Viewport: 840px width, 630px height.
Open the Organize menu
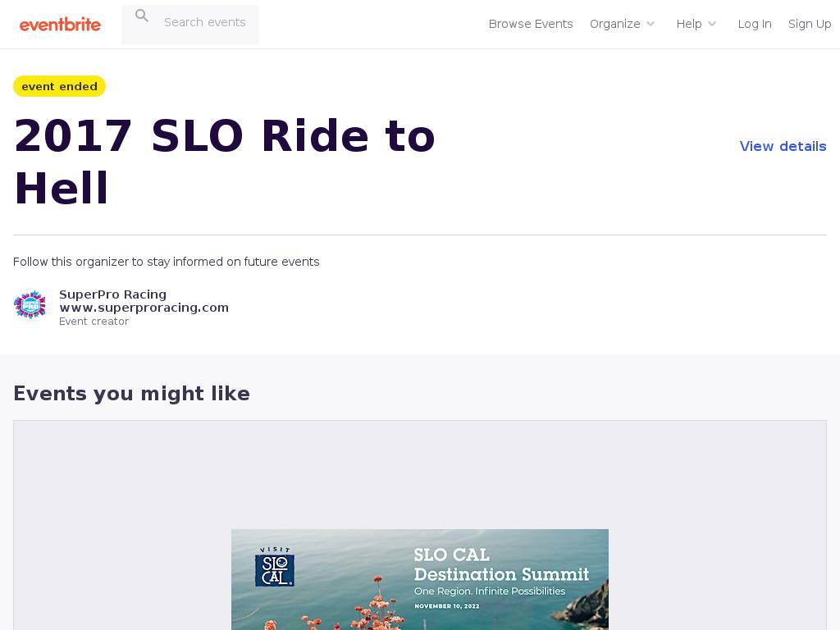(x=615, y=24)
